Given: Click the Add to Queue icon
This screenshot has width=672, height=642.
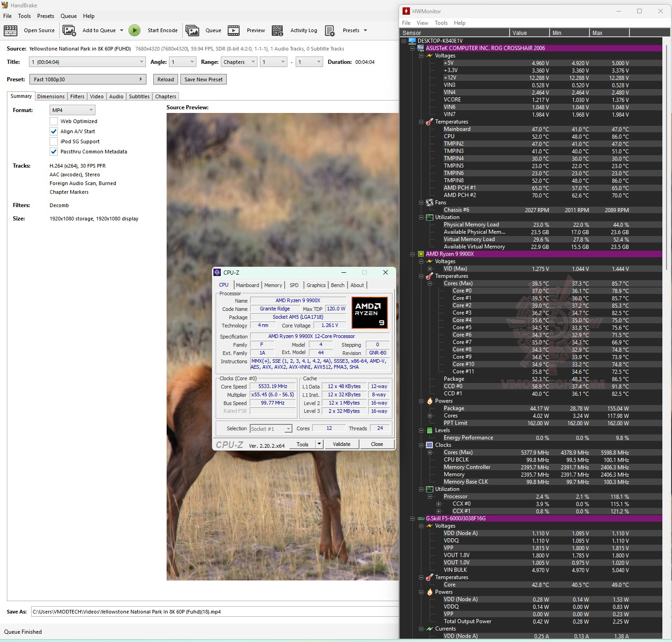Looking at the screenshot, I should [69, 30].
